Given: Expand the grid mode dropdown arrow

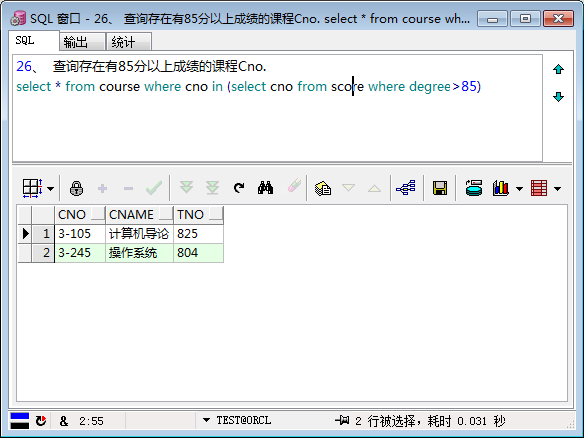Looking at the screenshot, I should pos(50,188).
